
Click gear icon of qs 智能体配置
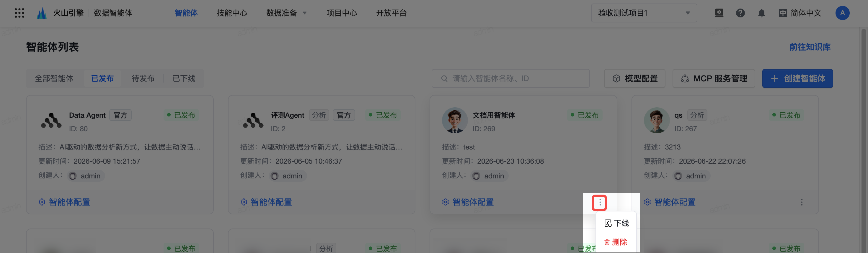point(647,202)
